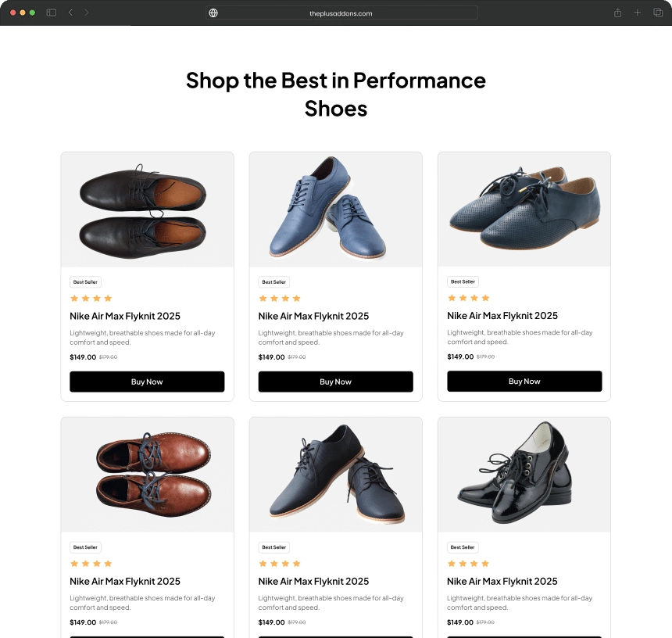Open a new tab with the plus icon
Screen dimensions: 672x638
coord(637,13)
